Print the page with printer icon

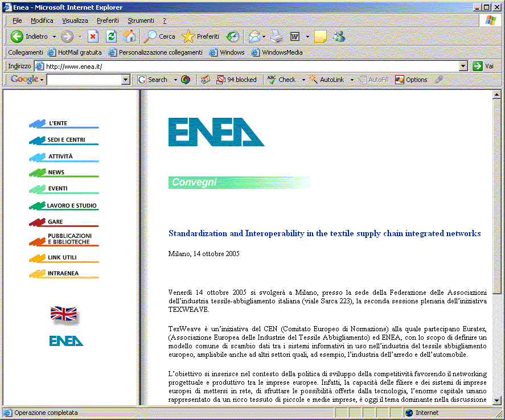tap(276, 36)
